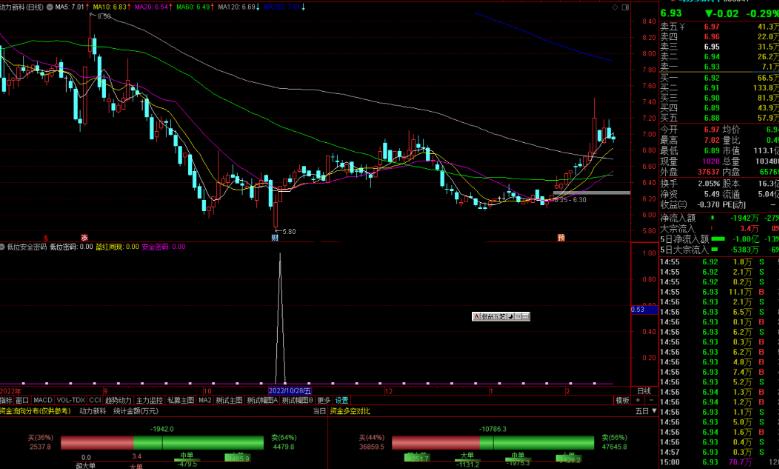
Task: Click the diamond icon at chart top-right
Action: (615, 7)
